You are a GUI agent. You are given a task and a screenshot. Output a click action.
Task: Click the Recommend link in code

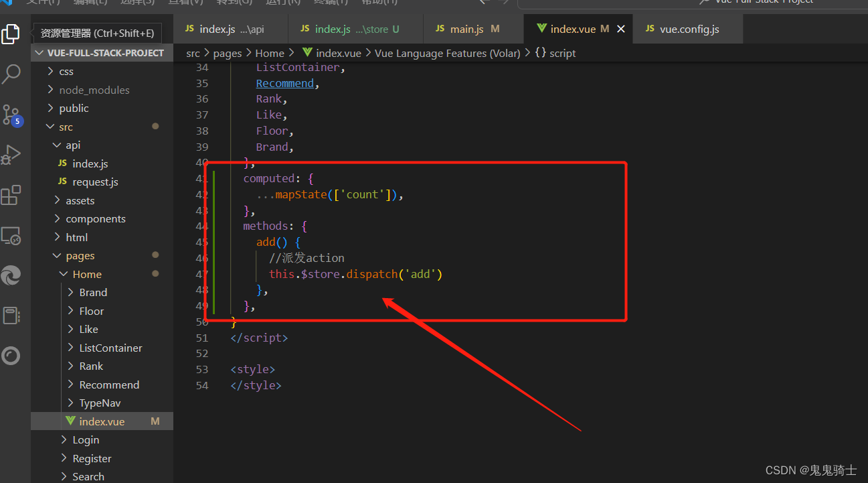(x=284, y=83)
